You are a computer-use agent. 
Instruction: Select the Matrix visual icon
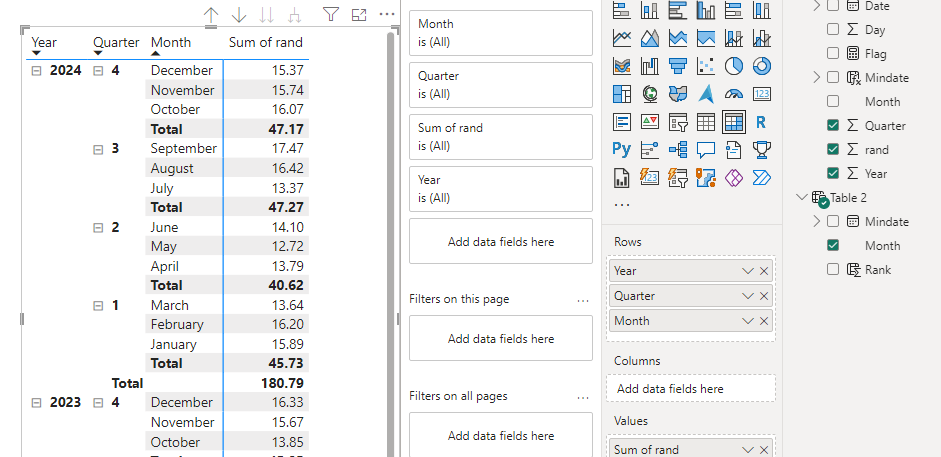point(733,122)
